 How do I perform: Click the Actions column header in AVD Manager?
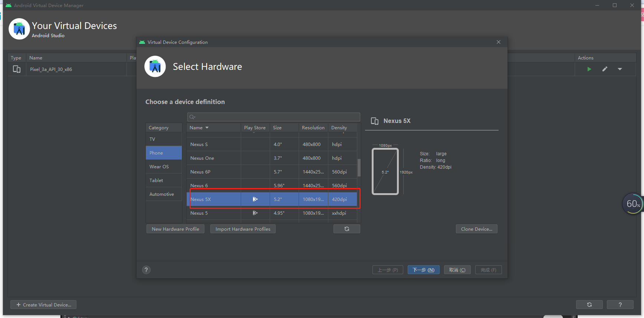605,58
